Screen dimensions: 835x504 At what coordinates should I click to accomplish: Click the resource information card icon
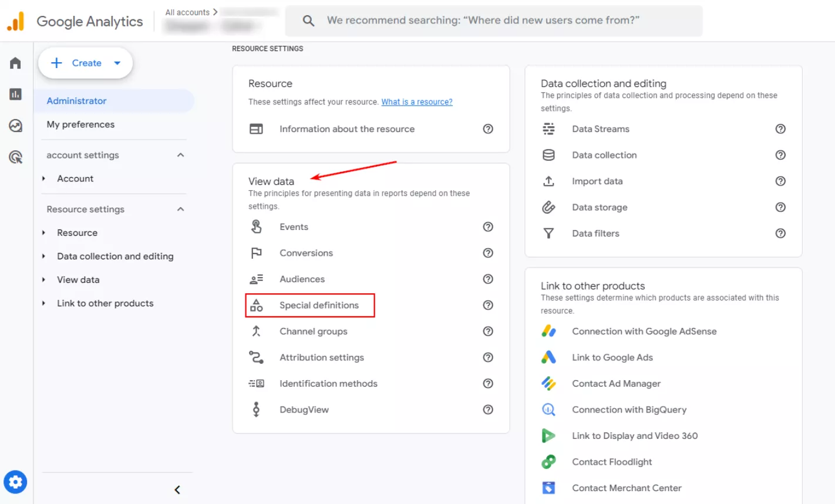[256, 129]
